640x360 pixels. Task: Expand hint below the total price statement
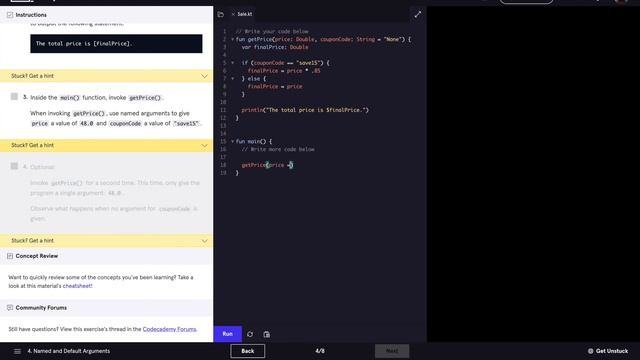tap(106, 76)
